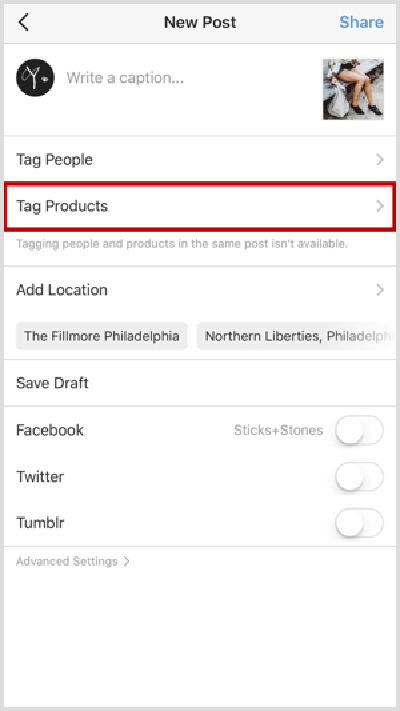Enable Facebook sharing toggle
Screen dimensions: 400x711
click(359, 430)
